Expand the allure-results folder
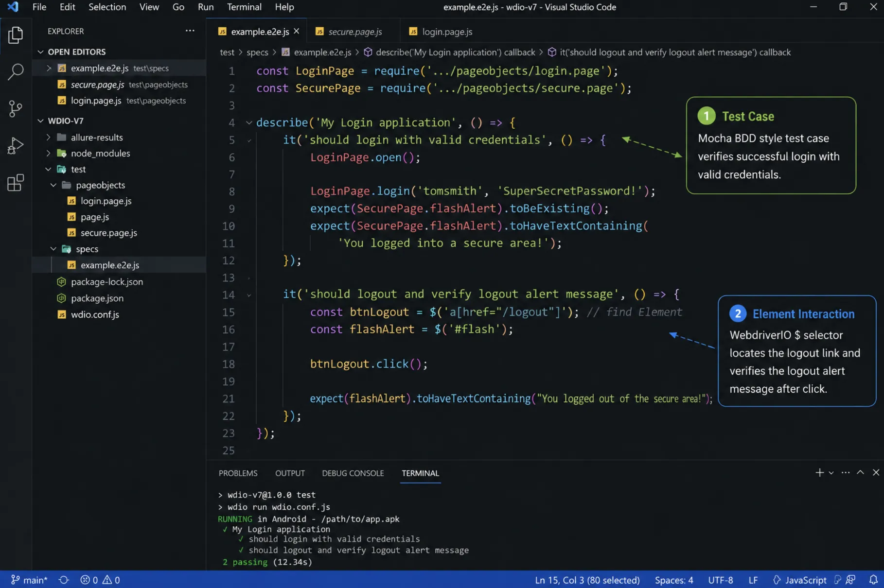The width and height of the screenshot is (884, 588). (48, 137)
